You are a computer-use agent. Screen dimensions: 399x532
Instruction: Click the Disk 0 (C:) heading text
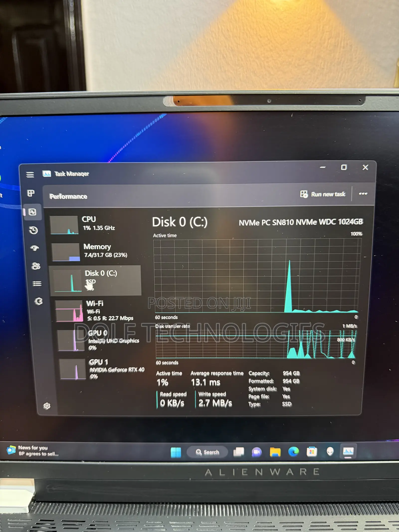[180, 222]
